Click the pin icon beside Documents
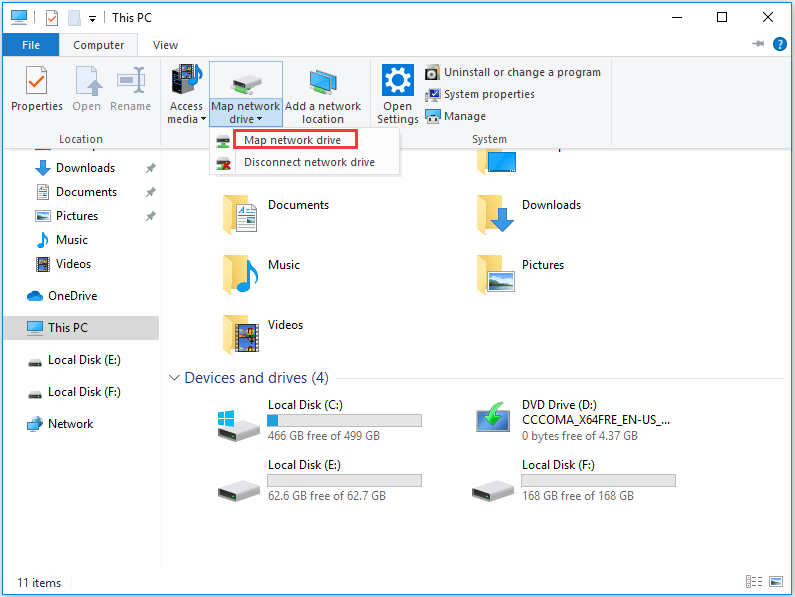The width and height of the screenshot is (795, 597). tap(151, 192)
